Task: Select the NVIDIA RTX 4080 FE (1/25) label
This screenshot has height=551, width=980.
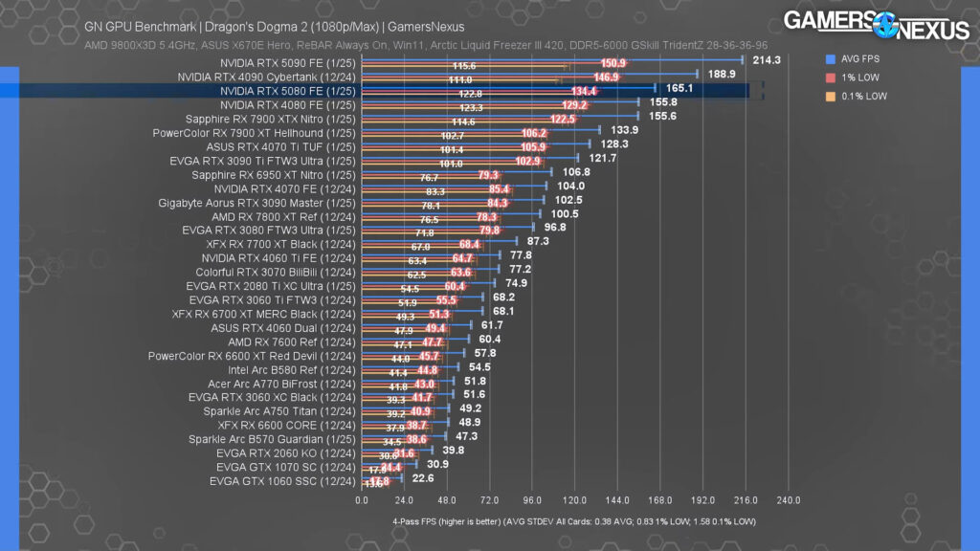Action: coord(287,105)
